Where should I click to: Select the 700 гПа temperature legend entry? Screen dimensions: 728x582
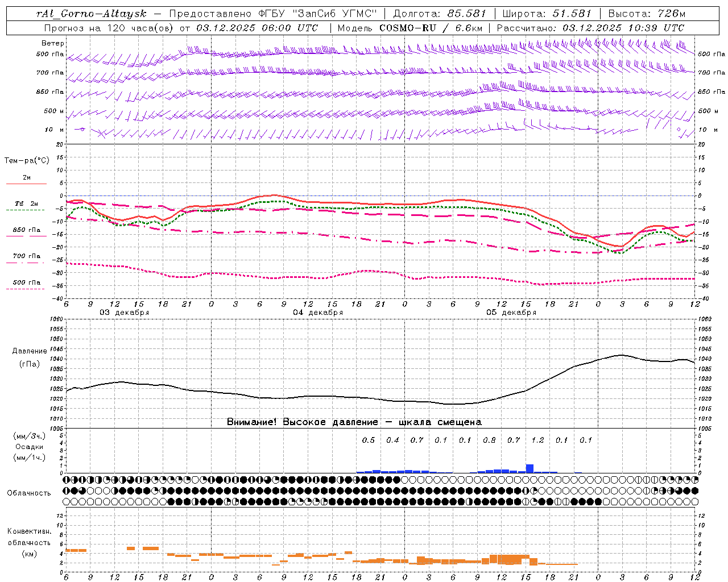tap(27, 256)
